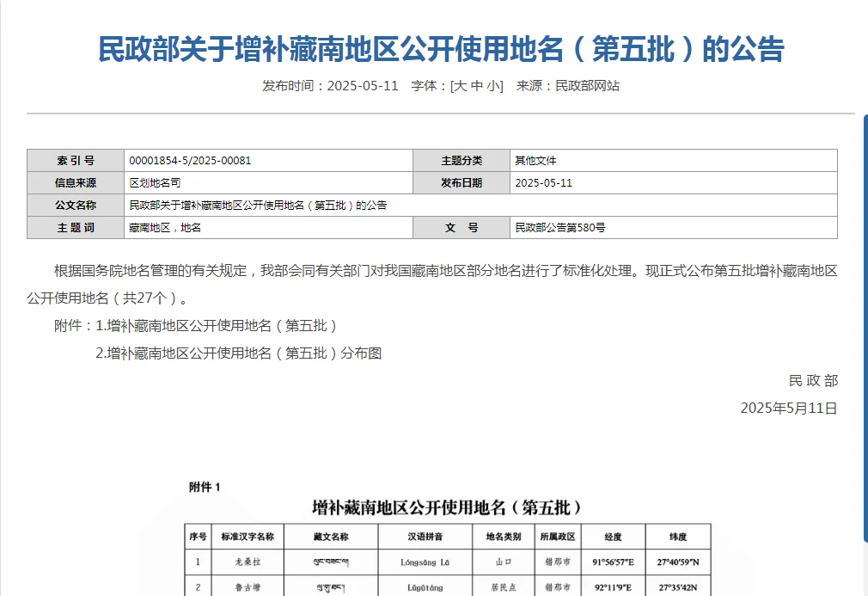Set font size to 小 (small)
Screen dimensions: 868x596
click(493, 86)
